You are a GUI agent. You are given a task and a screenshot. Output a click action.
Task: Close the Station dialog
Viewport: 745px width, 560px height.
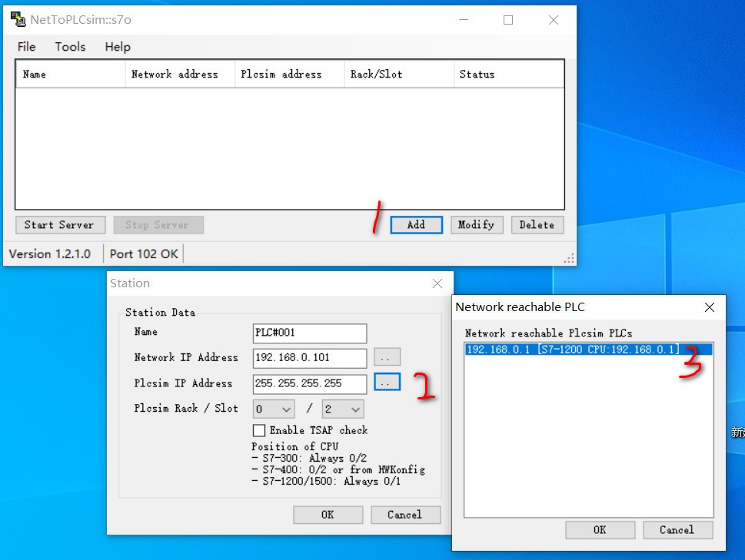pyautogui.click(x=437, y=283)
